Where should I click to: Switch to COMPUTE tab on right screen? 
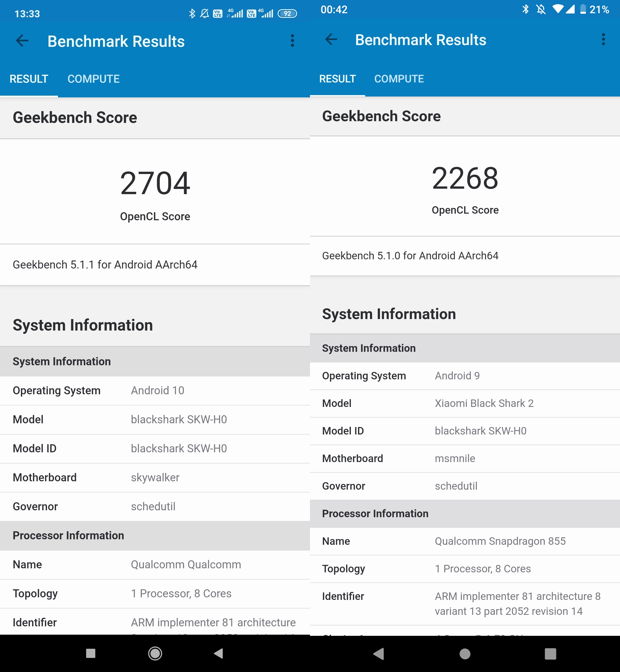(399, 79)
